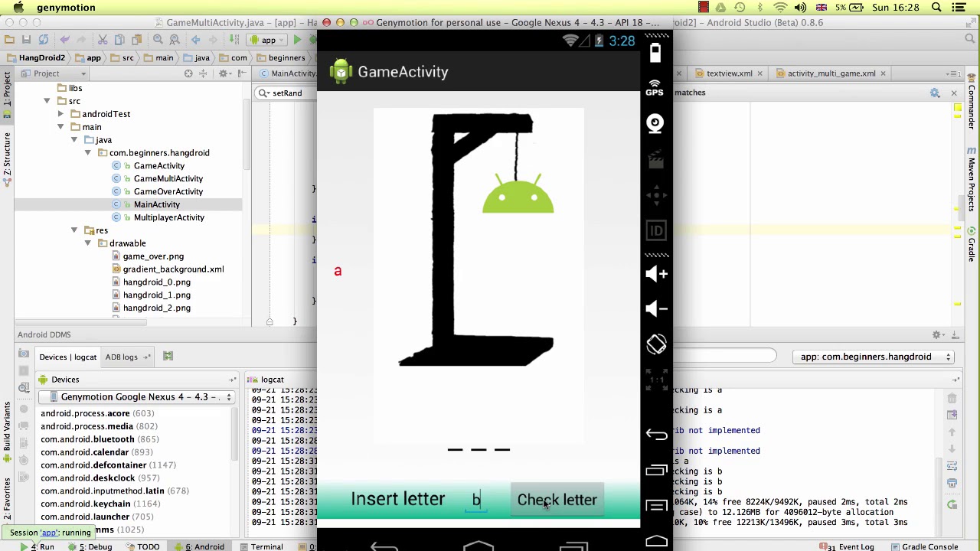Collapse the com.beginners.hangdroid package

[x=88, y=153]
